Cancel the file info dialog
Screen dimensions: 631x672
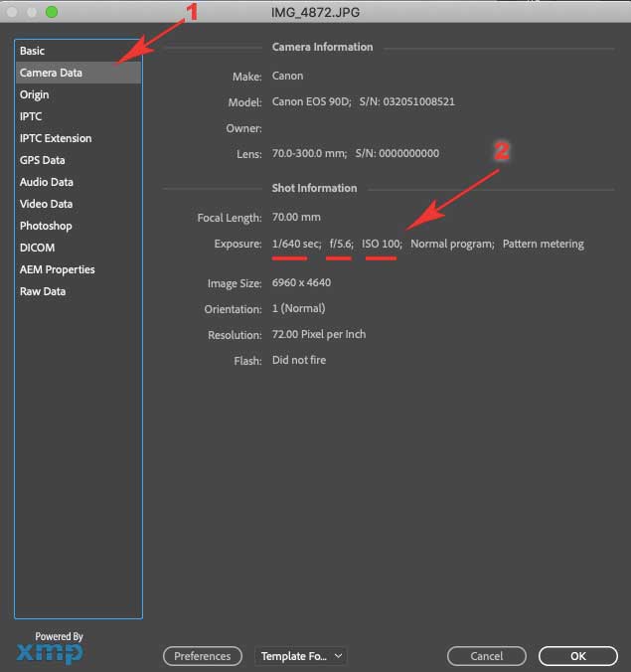coord(486,656)
